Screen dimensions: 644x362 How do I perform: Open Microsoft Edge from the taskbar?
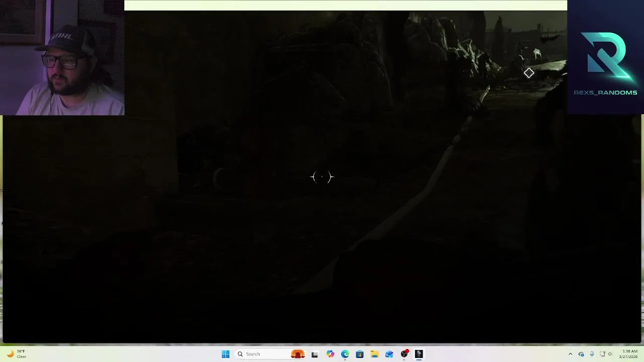(345, 354)
